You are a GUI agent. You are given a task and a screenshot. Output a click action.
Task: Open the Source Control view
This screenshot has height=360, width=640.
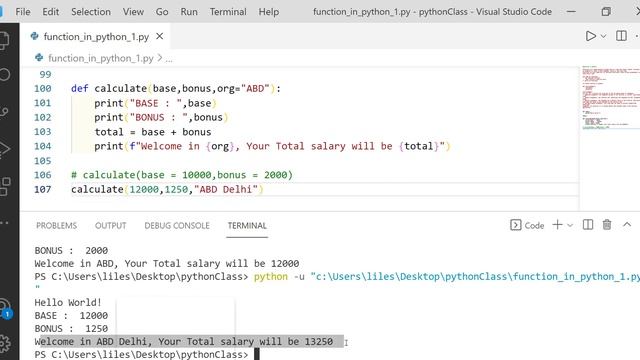click(4, 111)
